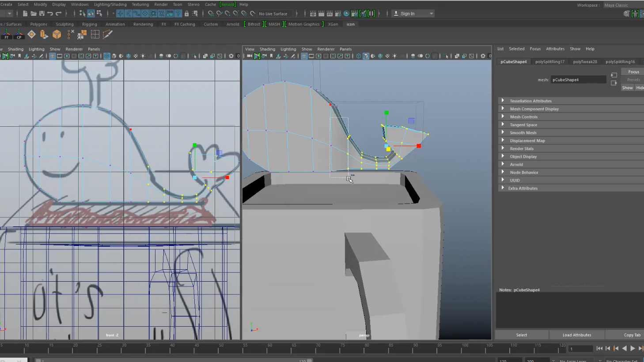Click the Save scene icon
This screenshot has width=644, height=362.
[x=42, y=14]
